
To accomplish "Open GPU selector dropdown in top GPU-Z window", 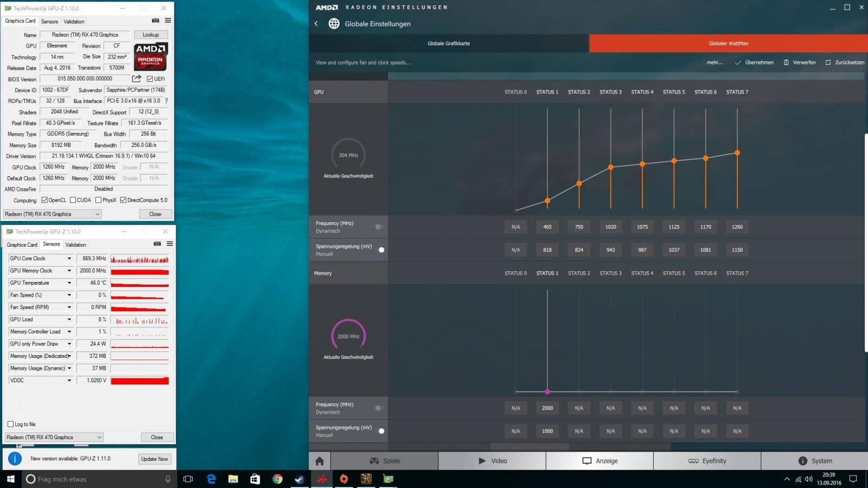I will [52, 214].
